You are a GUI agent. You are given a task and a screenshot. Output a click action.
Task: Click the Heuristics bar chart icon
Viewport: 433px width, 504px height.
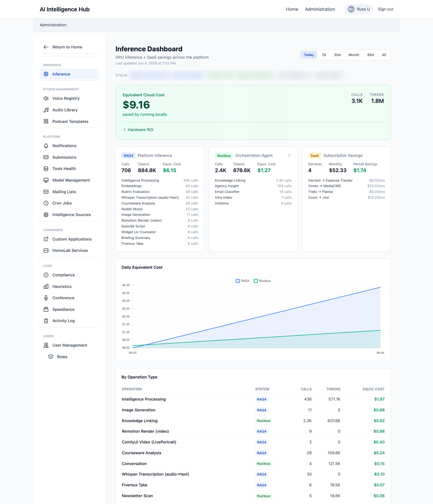pos(46,287)
